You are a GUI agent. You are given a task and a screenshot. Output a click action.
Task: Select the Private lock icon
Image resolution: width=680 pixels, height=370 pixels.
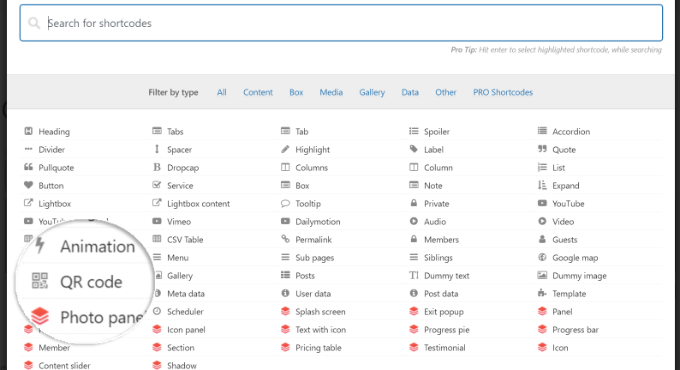click(x=414, y=203)
